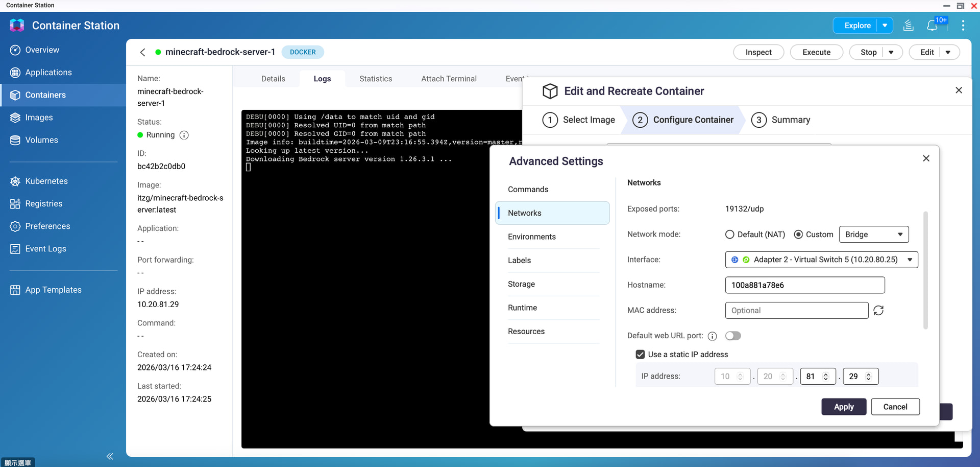980x467 pixels.
Task: Expand the Bridge network mode dropdown
Action: click(x=873, y=235)
